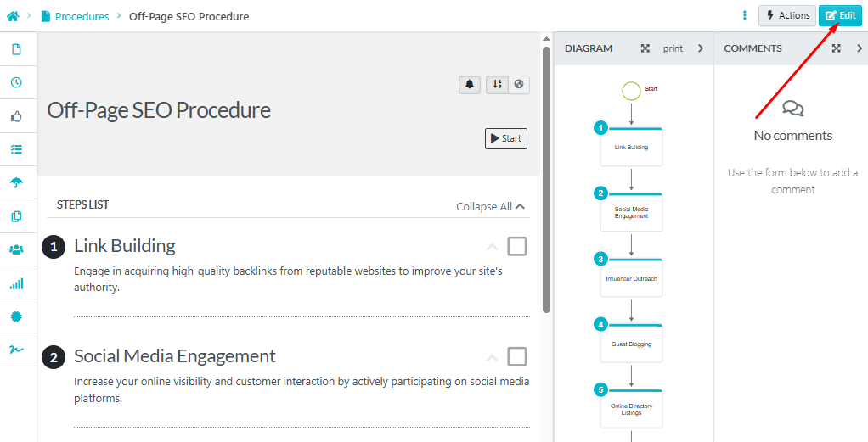Select Social Media Engagement diagram node
Image resolution: width=868 pixels, height=442 pixels.
coord(631,212)
